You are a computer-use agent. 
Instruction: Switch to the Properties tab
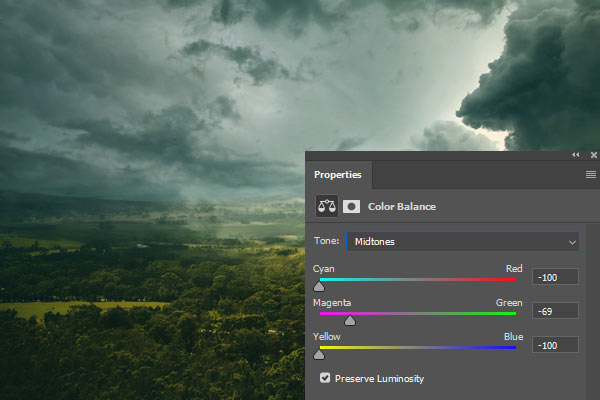click(338, 175)
